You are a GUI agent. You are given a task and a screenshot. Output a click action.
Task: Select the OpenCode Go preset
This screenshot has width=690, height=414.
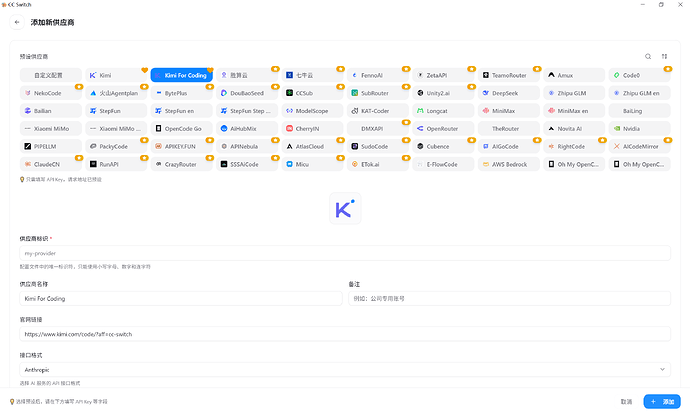coord(181,128)
